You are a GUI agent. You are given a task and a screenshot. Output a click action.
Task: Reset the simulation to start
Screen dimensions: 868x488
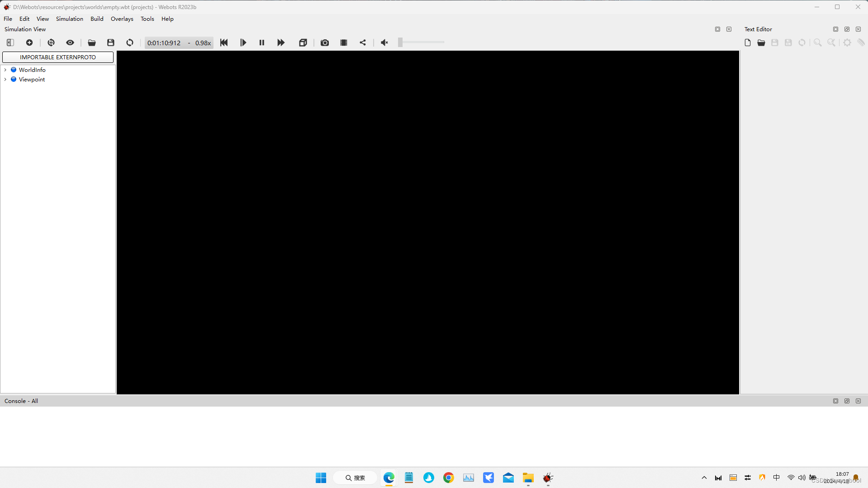tap(224, 43)
